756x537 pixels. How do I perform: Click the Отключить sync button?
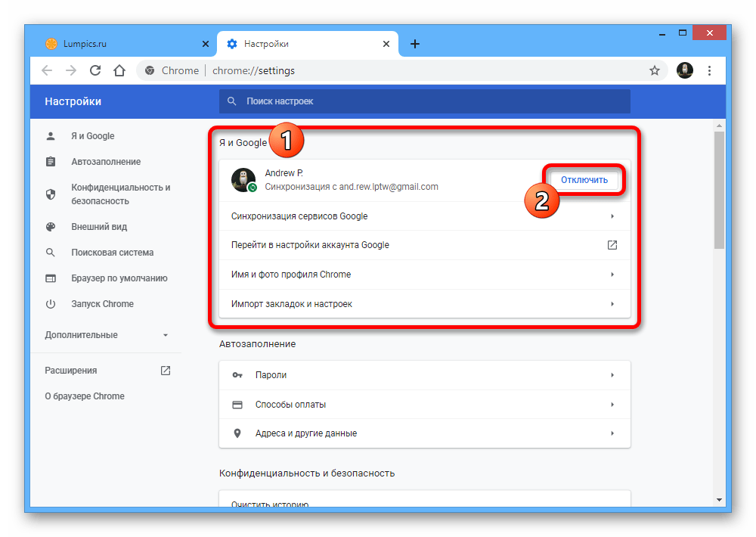[584, 180]
